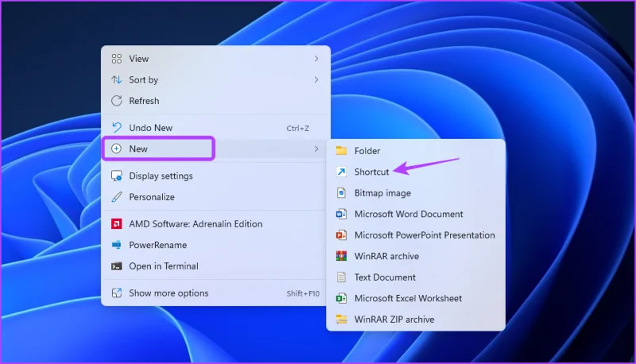Select Undo New in the menu
The width and height of the screenshot is (636, 364).
(215, 128)
